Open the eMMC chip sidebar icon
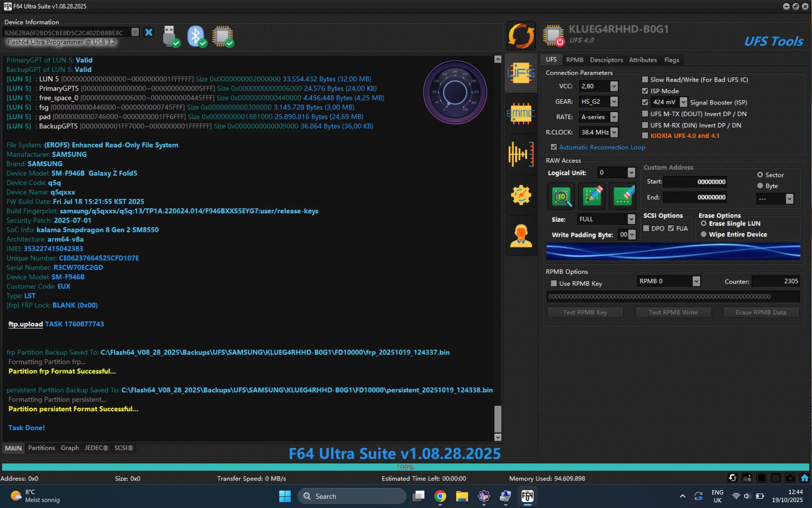Image resolution: width=812 pixels, height=508 pixels. click(x=521, y=114)
